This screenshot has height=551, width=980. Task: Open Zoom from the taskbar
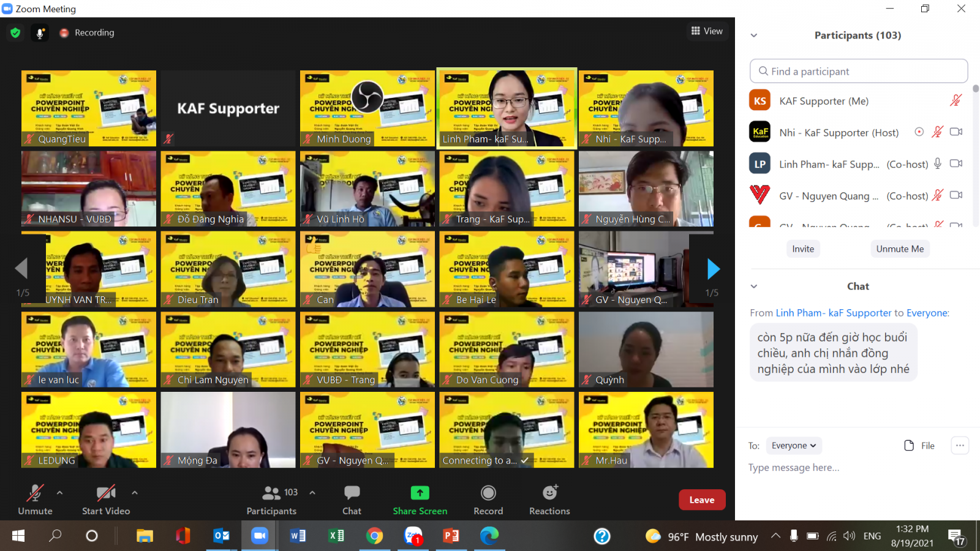pos(260,536)
